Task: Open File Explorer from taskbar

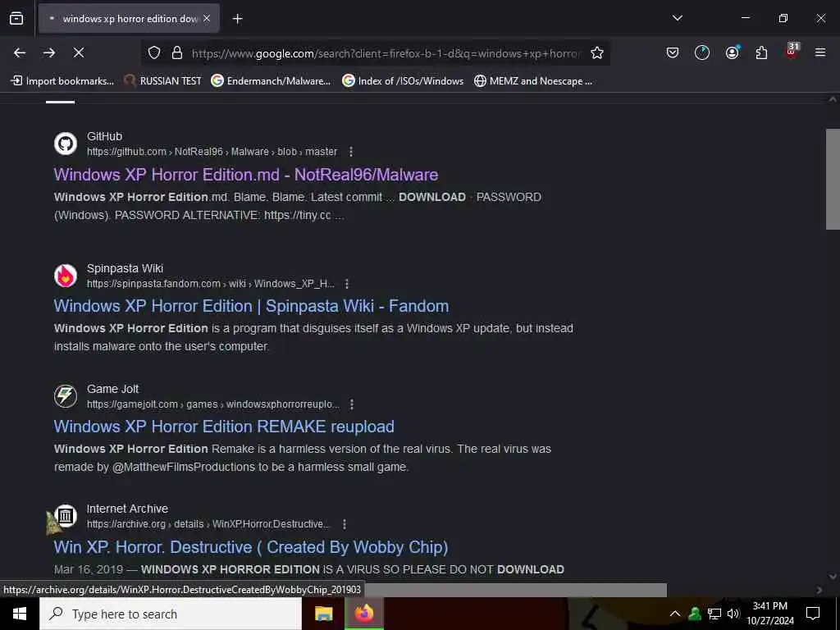Action: pos(323,614)
